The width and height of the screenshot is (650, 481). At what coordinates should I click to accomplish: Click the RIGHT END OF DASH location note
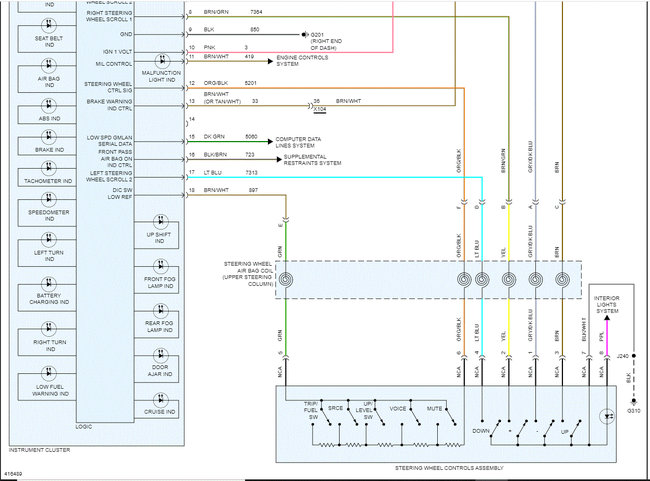click(326, 44)
